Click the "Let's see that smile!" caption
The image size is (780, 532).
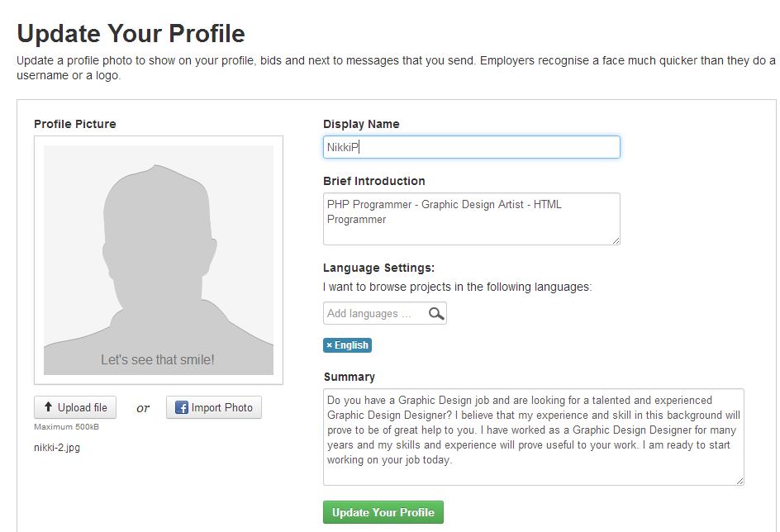[x=158, y=359]
